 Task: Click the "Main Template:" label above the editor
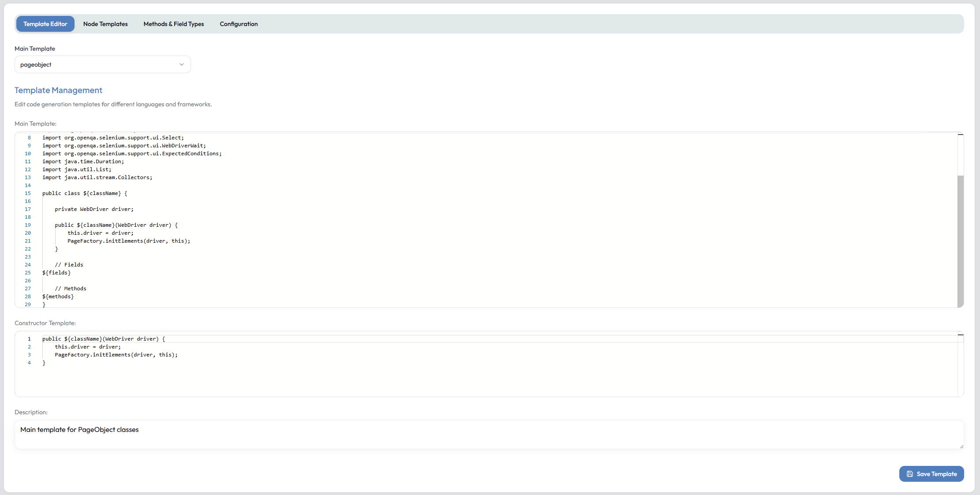pyautogui.click(x=35, y=124)
